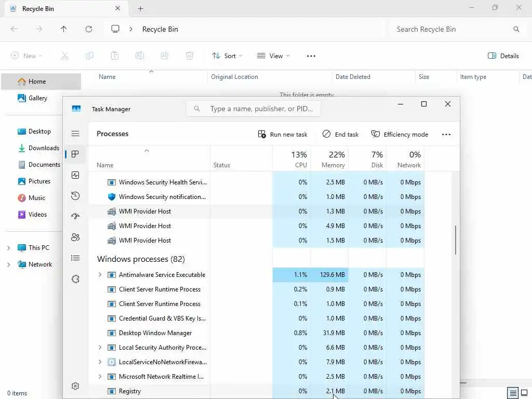Select Windows Security notification process
This screenshot has width=532, height=399.
pyautogui.click(x=256, y=197)
